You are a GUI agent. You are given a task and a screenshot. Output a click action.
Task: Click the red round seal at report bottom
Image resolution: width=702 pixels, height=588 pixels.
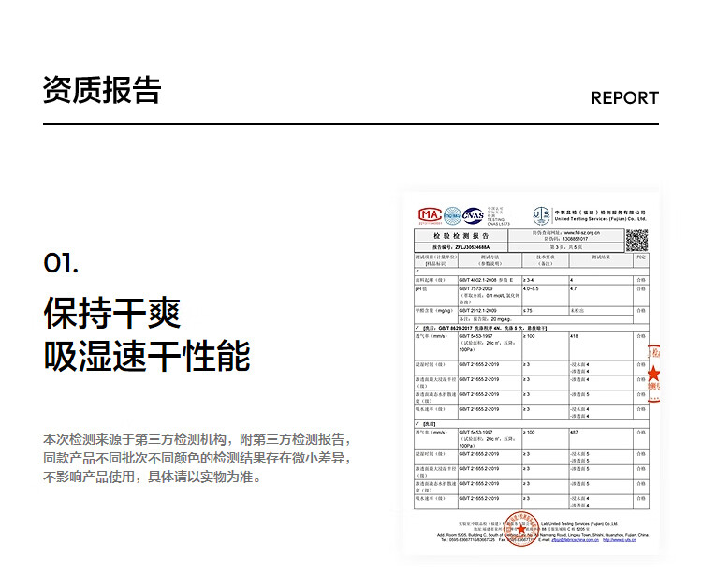pos(521,529)
